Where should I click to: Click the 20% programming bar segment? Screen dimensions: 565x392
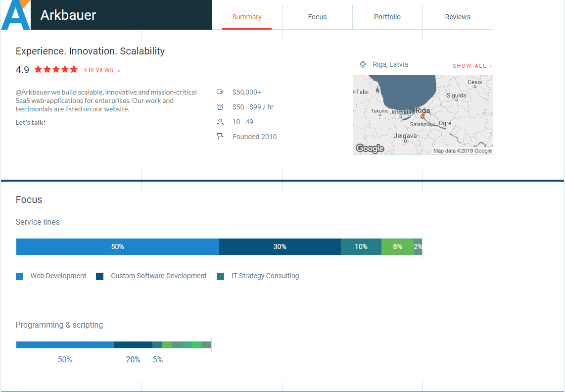(133, 345)
